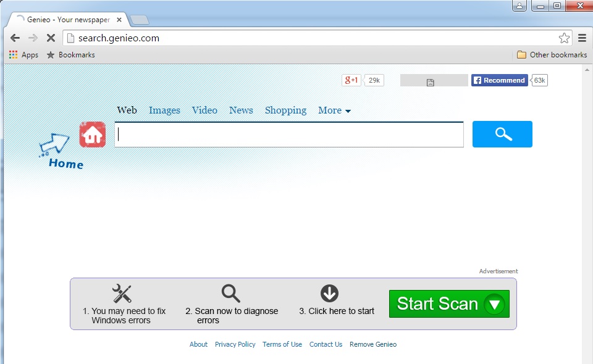Switch to Video search tab
Screen dimensions: 593x364
click(x=204, y=110)
